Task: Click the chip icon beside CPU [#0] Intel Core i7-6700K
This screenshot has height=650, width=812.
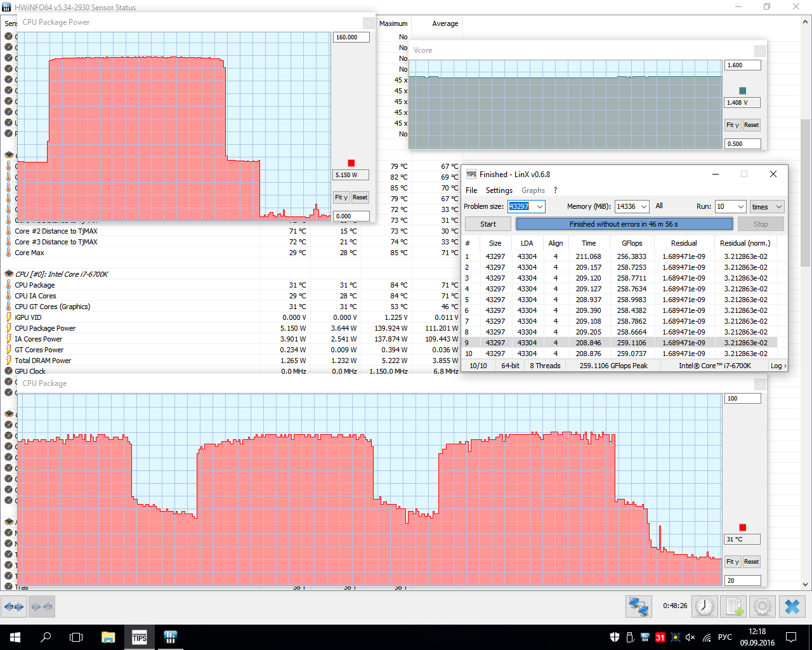Action: (x=8, y=274)
